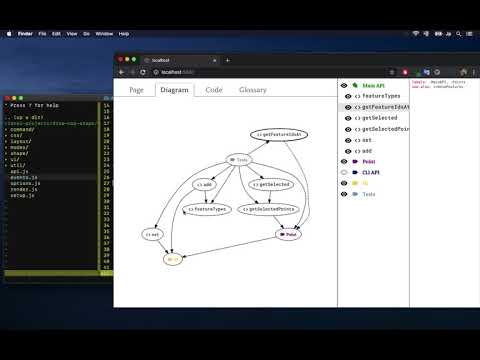The width and height of the screenshot is (480, 360).
Task: Expand the layout/ folder in file tree
Action: [x=21, y=141]
